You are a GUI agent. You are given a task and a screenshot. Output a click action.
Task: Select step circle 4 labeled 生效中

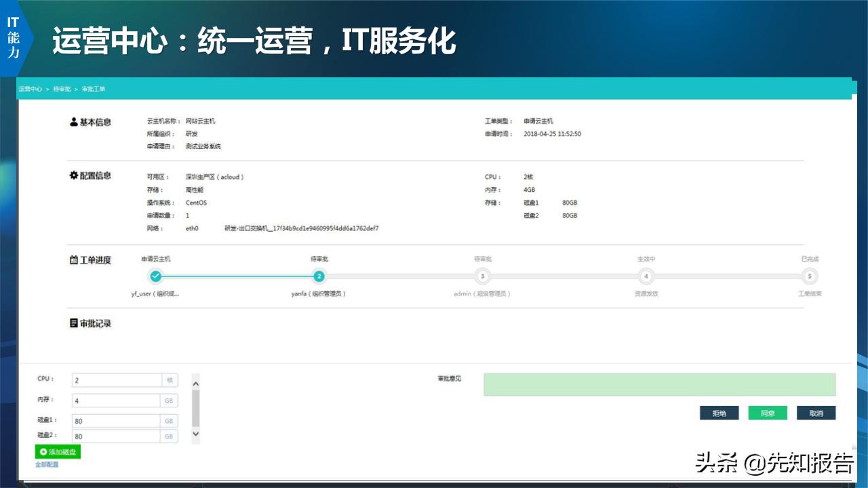pyautogui.click(x=647, y=277)
